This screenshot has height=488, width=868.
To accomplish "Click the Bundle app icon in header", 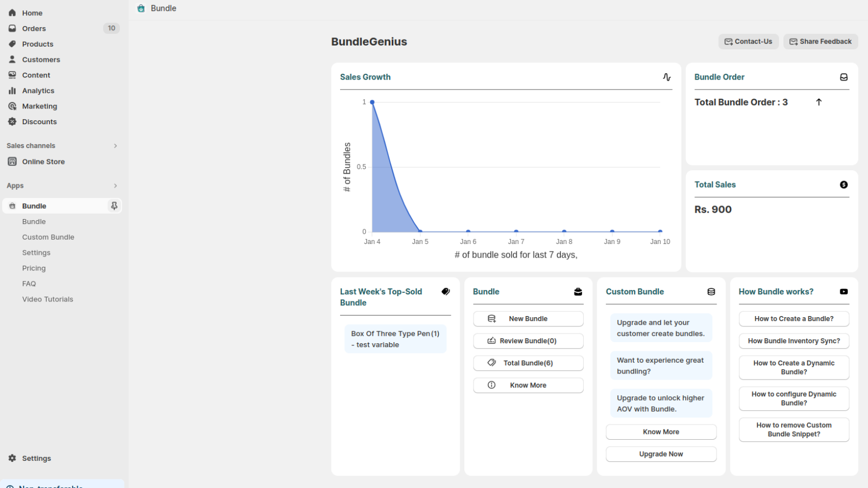I will [141, 8].
